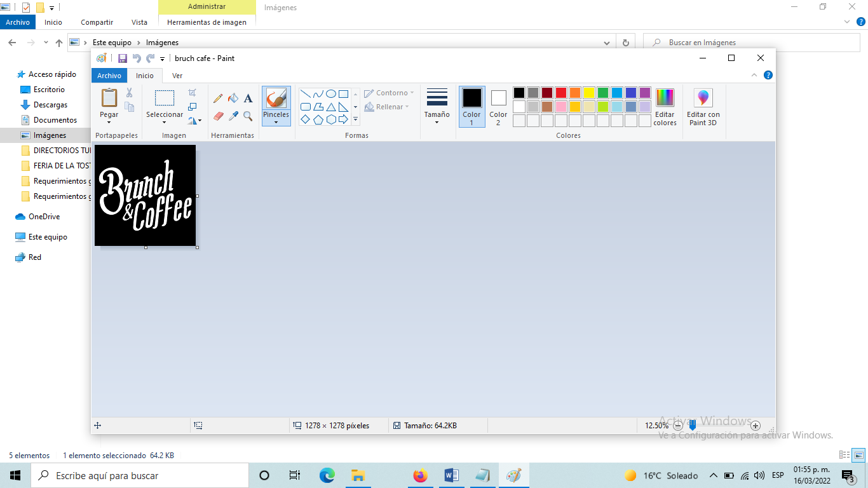Pick the green color swatch
Screen dimensions: 868x488
(603, 93)
